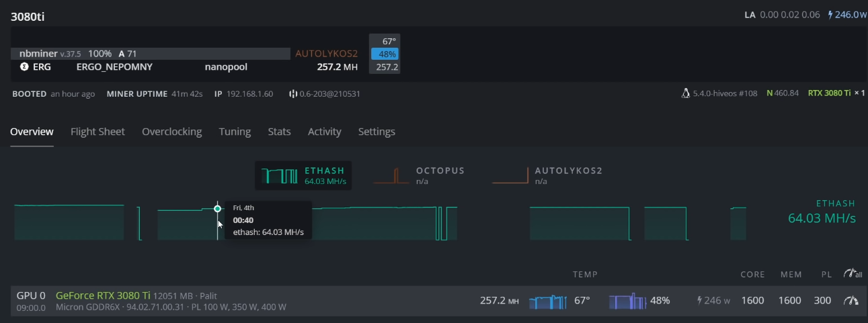Image resolution: width=868 pixels, height=323 pixels.
Task: Click the 00:40 point on hashrate graph
Action: (217, 209)
